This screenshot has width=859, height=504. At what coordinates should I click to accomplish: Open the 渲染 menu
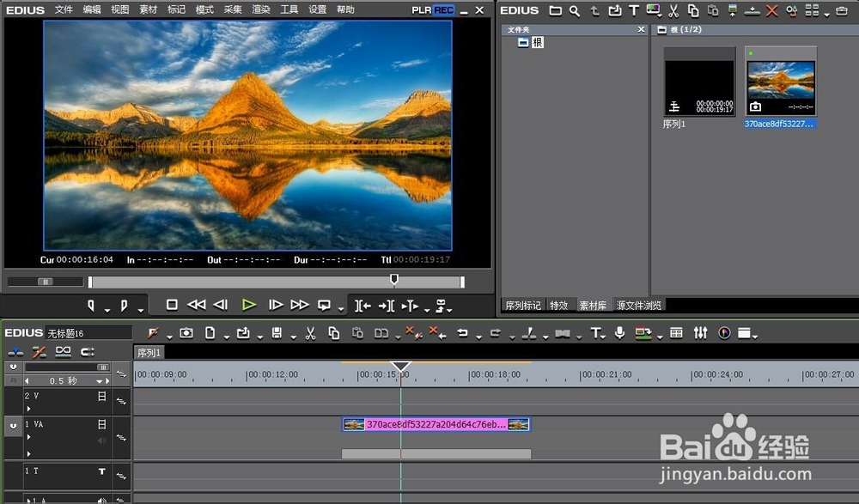[261, 9]
